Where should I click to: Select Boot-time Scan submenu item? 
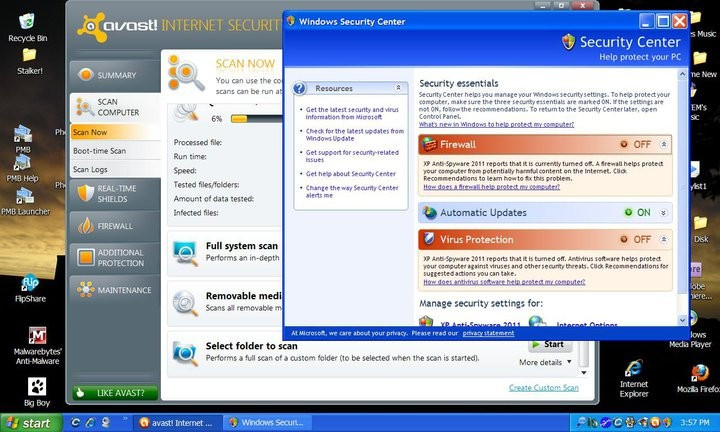[x=115, y=151]
